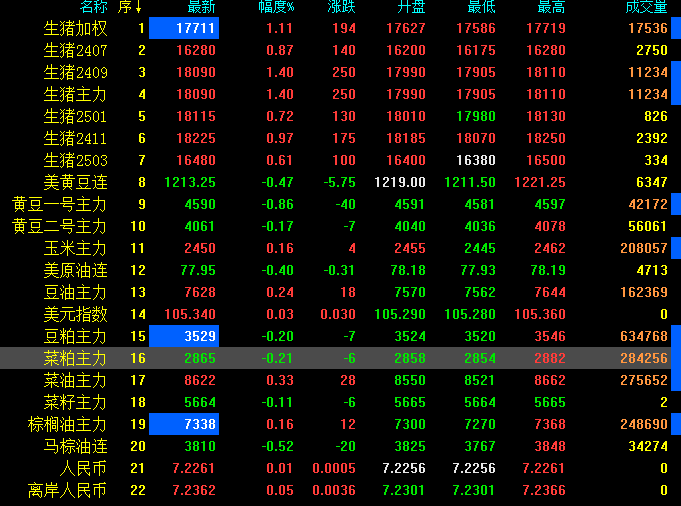Click the 名称 column header
Image resolution: width=681 pixels, height=506 pixels.
pos(94,7)
